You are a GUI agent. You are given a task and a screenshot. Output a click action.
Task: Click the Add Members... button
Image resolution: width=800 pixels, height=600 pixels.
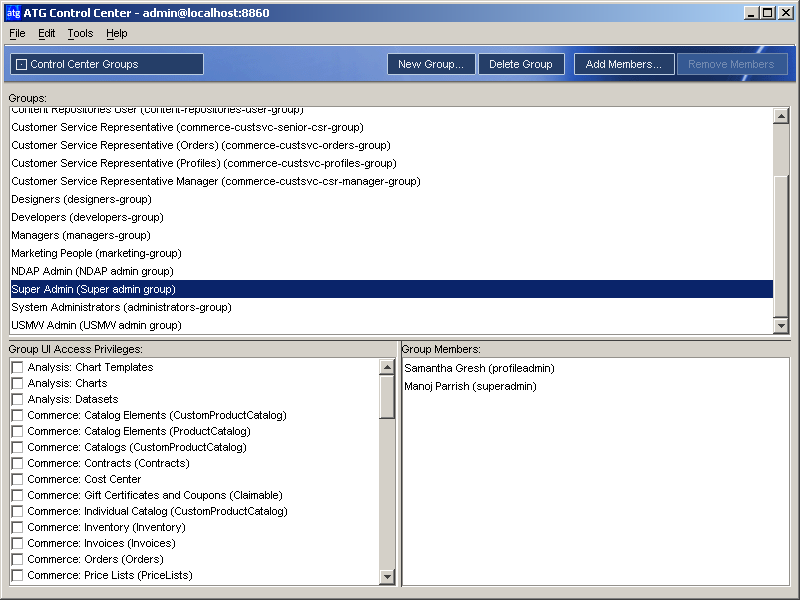[x=624, y=64]
